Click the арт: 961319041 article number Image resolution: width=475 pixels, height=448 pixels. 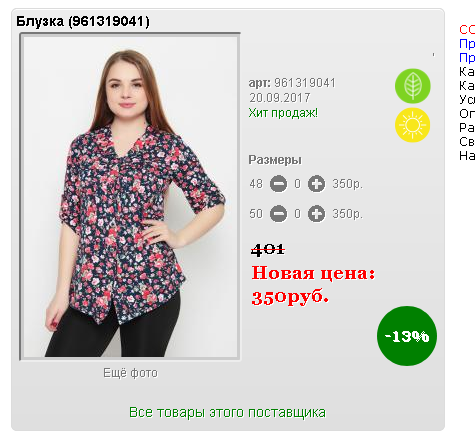click(x=292, y=83)
